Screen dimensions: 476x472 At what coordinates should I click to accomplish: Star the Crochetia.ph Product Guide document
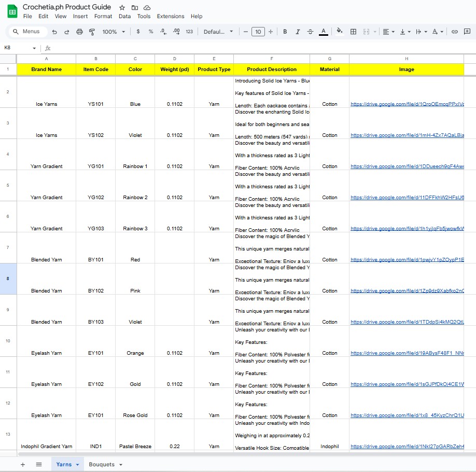pos(122,8)
